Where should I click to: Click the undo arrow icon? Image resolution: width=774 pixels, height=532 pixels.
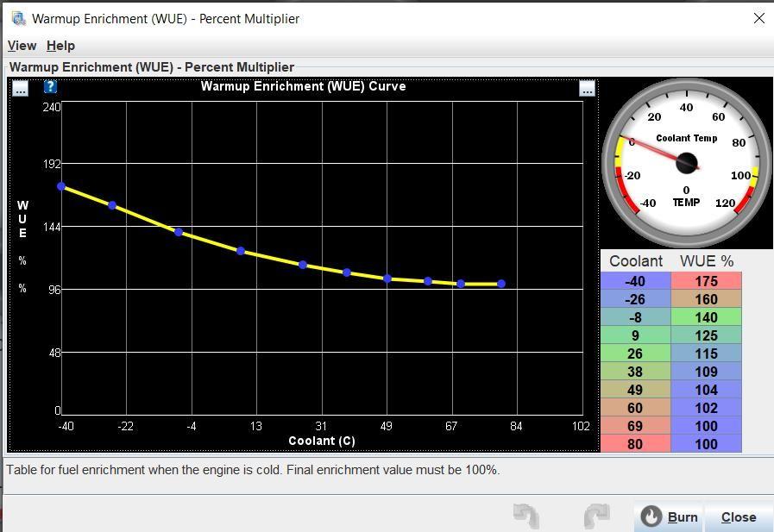tap(525, 516)
